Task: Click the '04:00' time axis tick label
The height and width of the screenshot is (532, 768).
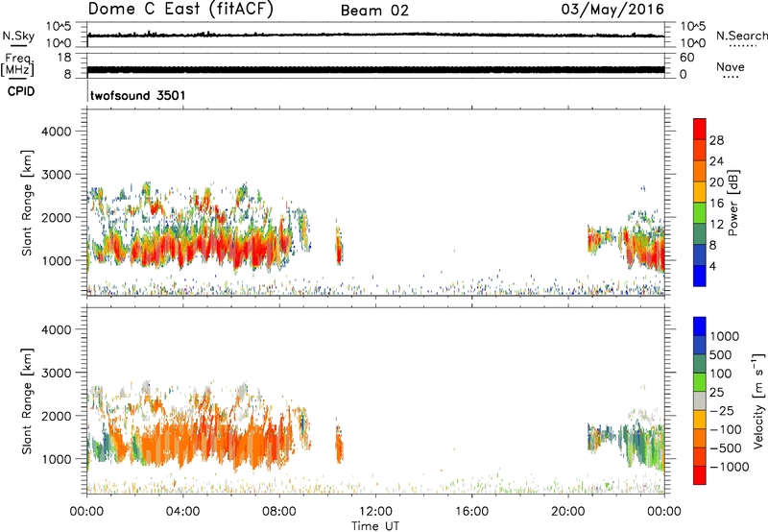Action: 182,512
